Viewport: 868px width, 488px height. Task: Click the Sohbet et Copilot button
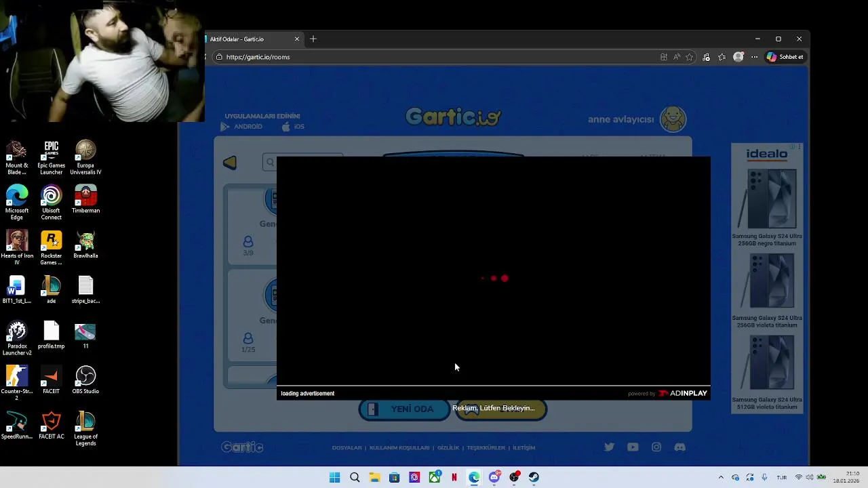click(x=785, y=57)
